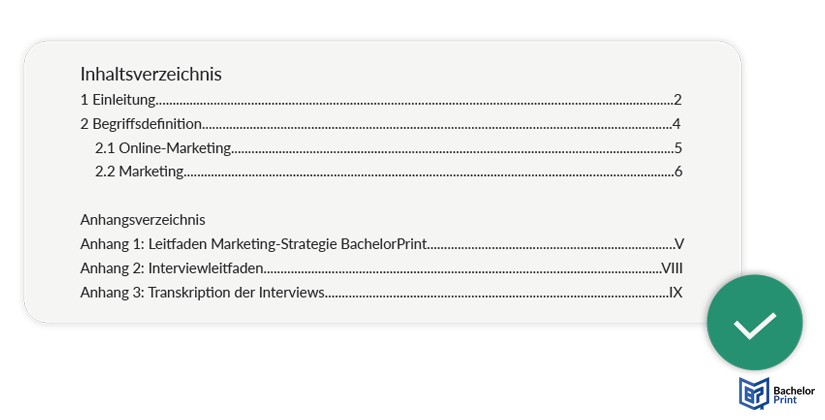Click Roman numeral VIII page reference
The image size is (825, 420).
[672, 268]
